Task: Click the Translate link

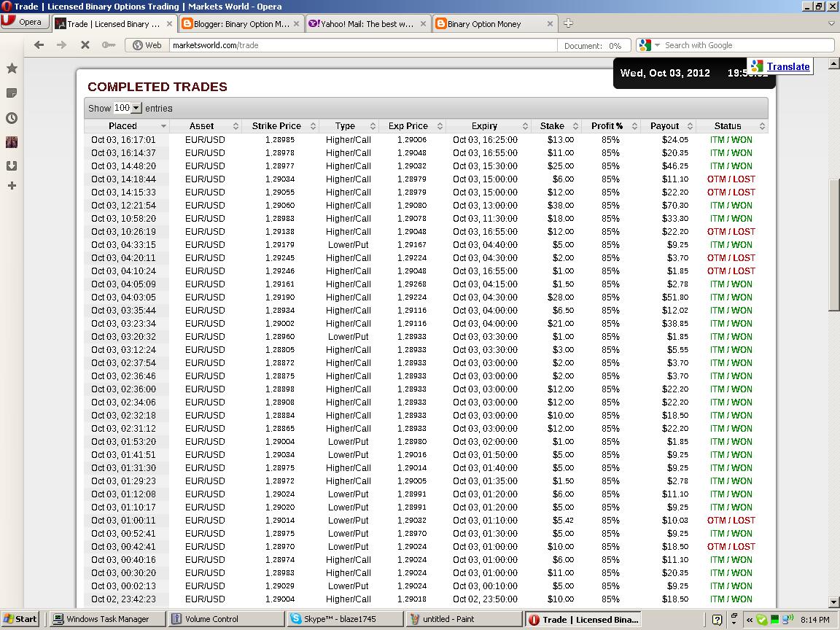Action: 788,66
